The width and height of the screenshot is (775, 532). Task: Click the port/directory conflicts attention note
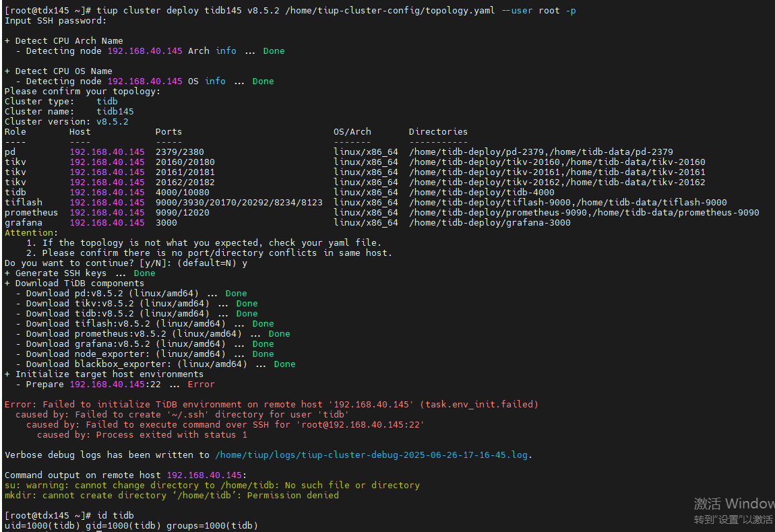point(210,253)
